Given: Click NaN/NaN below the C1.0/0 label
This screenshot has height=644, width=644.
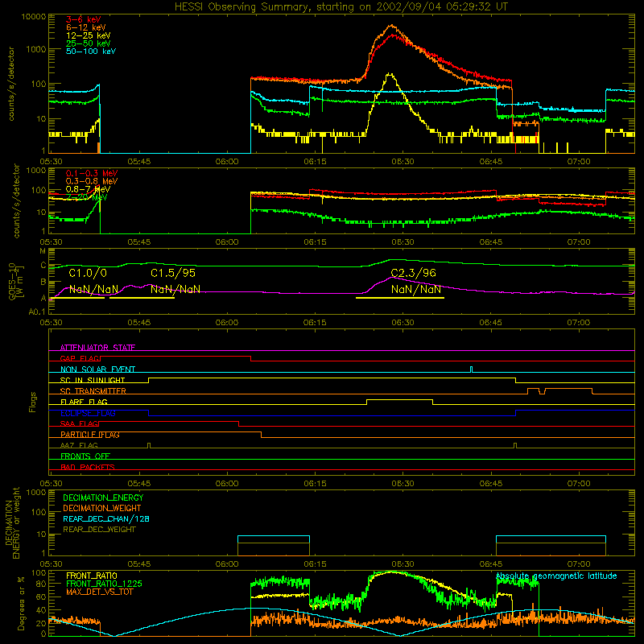Looking at the screenshot, I should [93, 290].
